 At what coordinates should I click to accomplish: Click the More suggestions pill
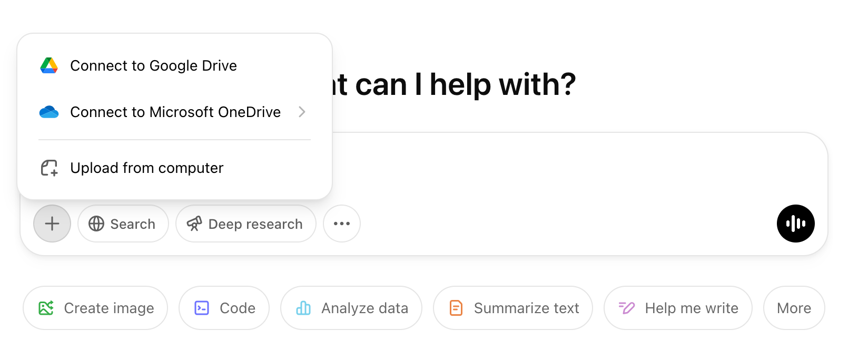coord(793,308)
